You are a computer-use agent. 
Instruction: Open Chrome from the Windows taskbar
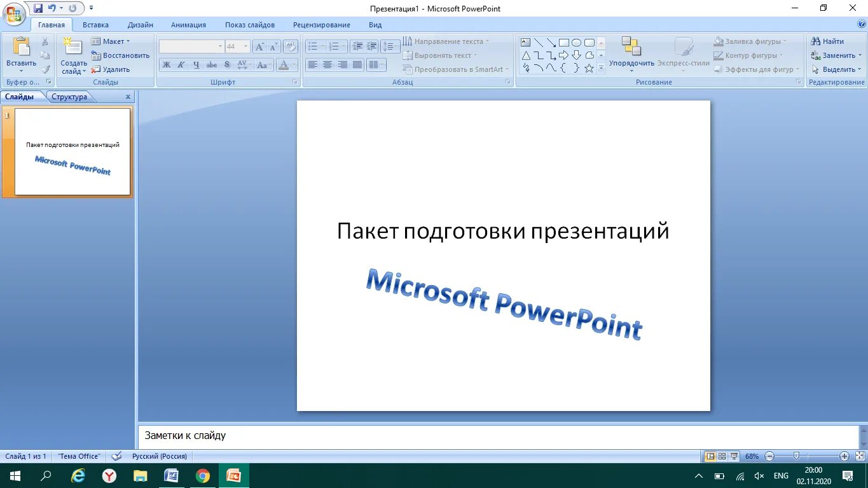click(203, 475)
